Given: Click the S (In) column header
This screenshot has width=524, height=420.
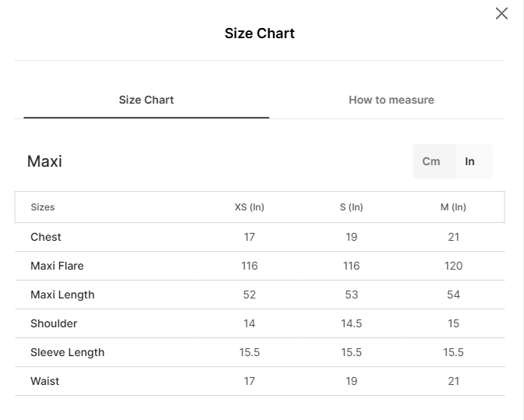Looking at the screenshot, I should 351,207.
